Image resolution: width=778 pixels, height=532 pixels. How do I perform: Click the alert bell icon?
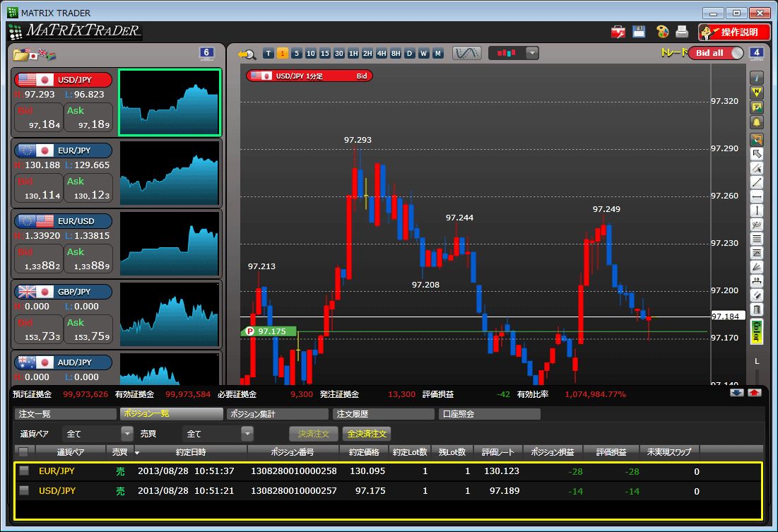coord(756,122)
